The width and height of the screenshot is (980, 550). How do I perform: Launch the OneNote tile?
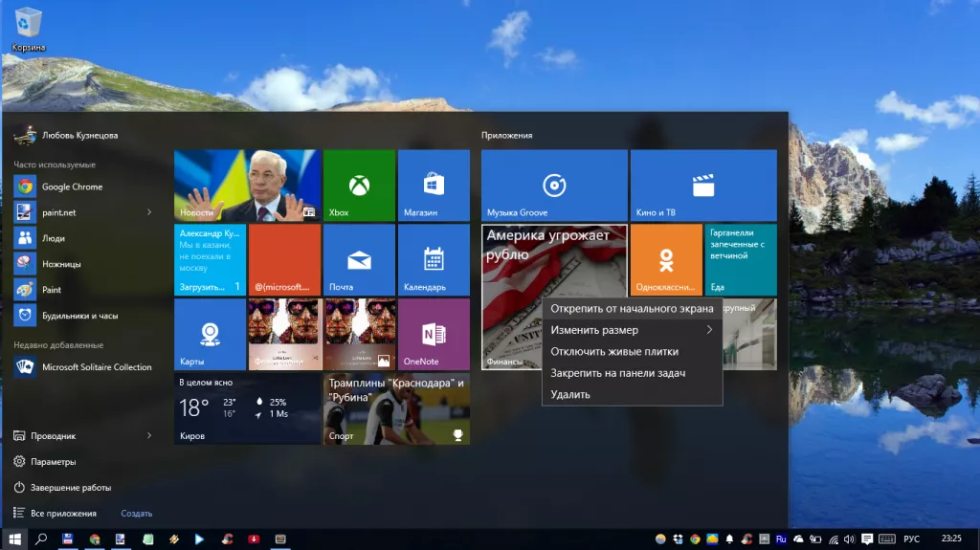(434, 334)
